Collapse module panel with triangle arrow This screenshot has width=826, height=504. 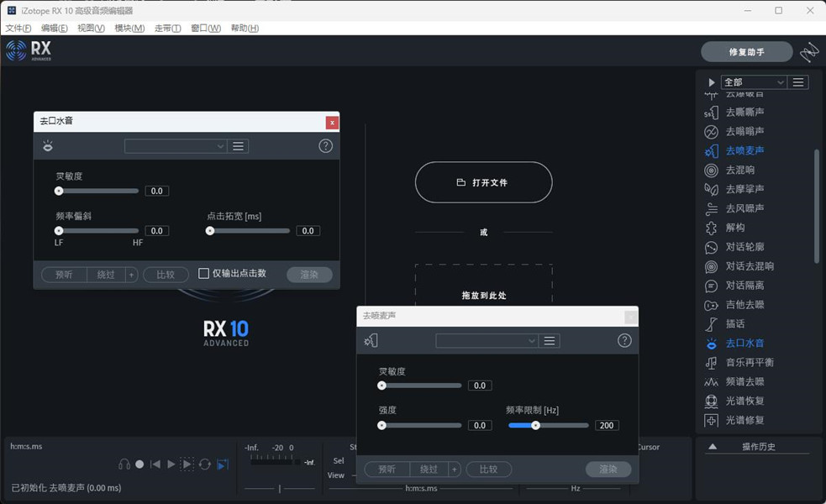pyautogui.click(x=711, y=82)
